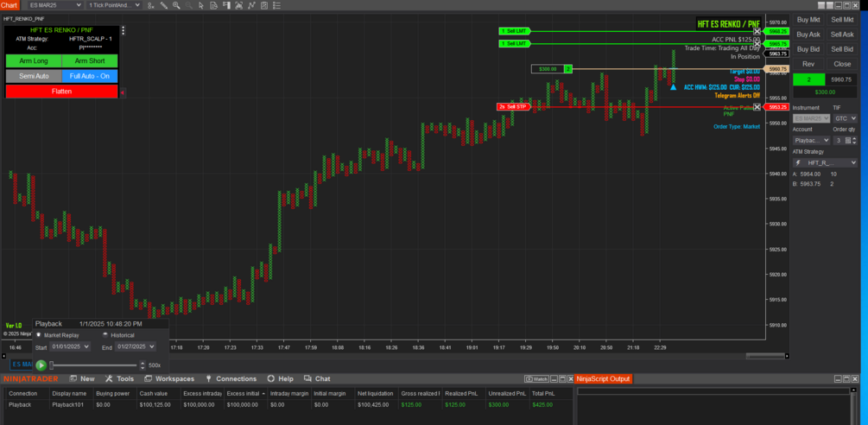Click the playback position slider handle
The height and width of the screenshot is (425, 868).
click(x=52, y=365)
